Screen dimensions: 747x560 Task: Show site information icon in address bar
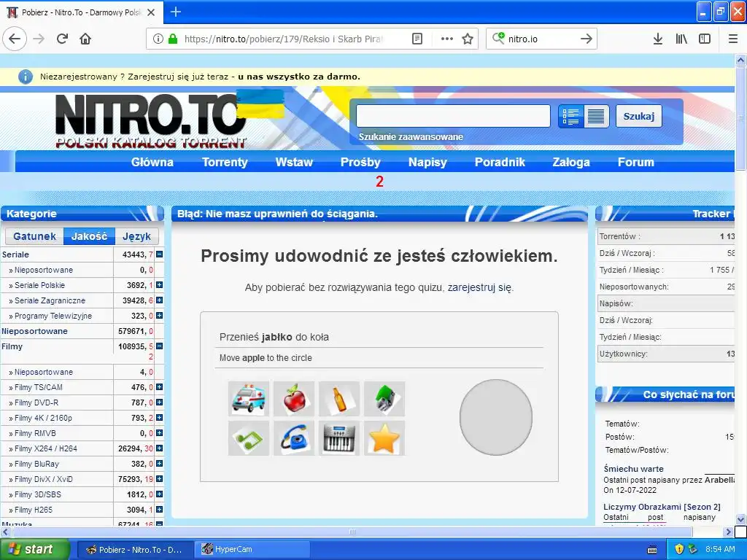(x=158, y=39)
